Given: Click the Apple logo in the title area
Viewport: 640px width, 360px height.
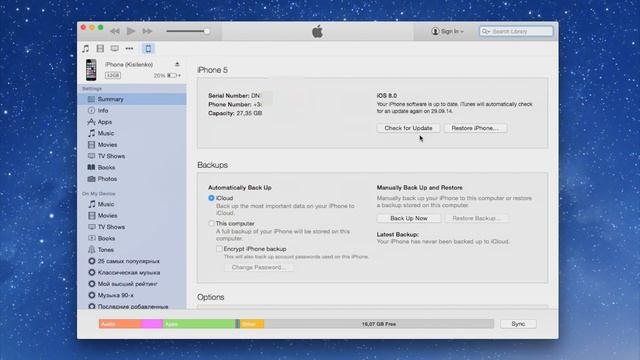Looking at the screenshot, I should [317, 31].
